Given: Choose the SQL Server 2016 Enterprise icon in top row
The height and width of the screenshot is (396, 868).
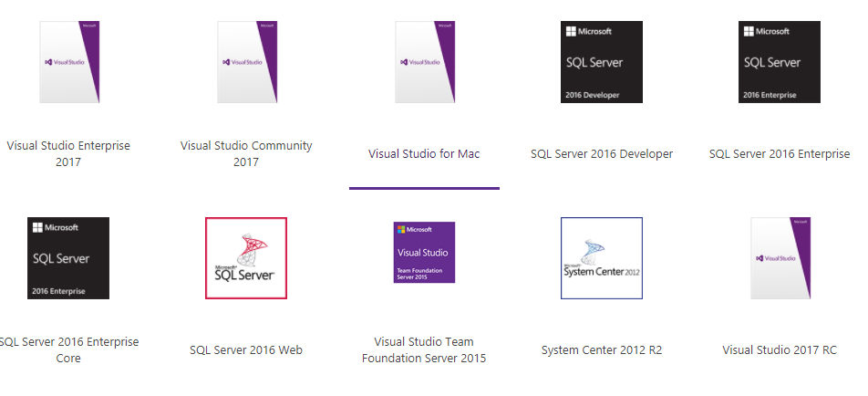Looking at the screenshot, I should click(x=780, y=62).
